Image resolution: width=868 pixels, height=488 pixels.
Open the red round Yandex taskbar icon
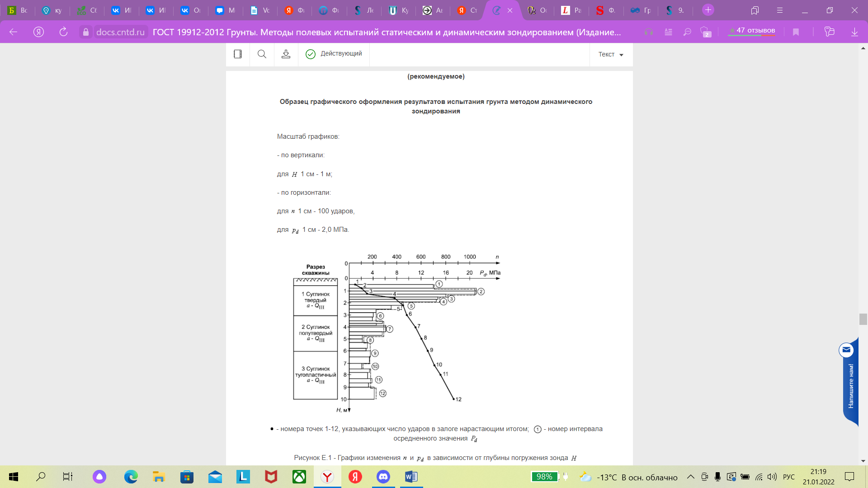[355, 477]
